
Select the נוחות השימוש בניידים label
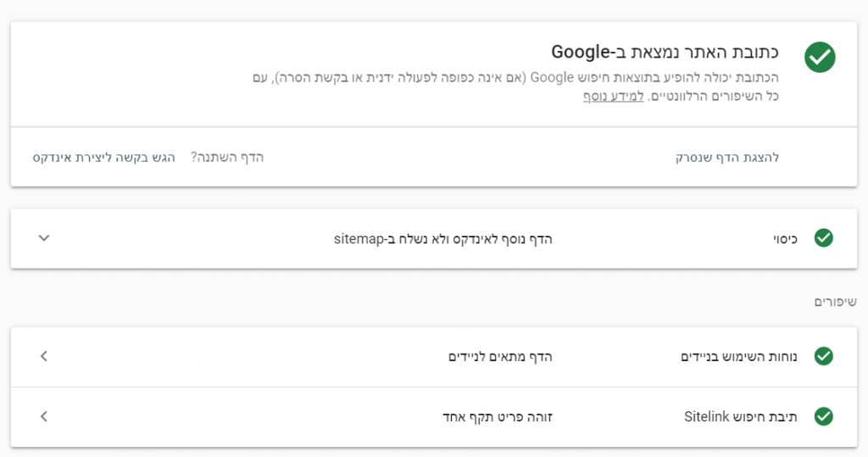click(741, 357)
